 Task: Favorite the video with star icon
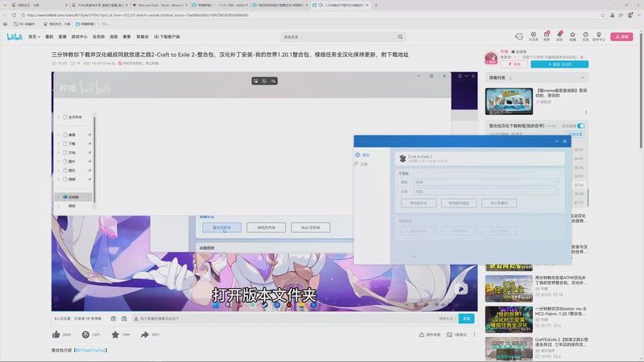click(x=115, y=335)
